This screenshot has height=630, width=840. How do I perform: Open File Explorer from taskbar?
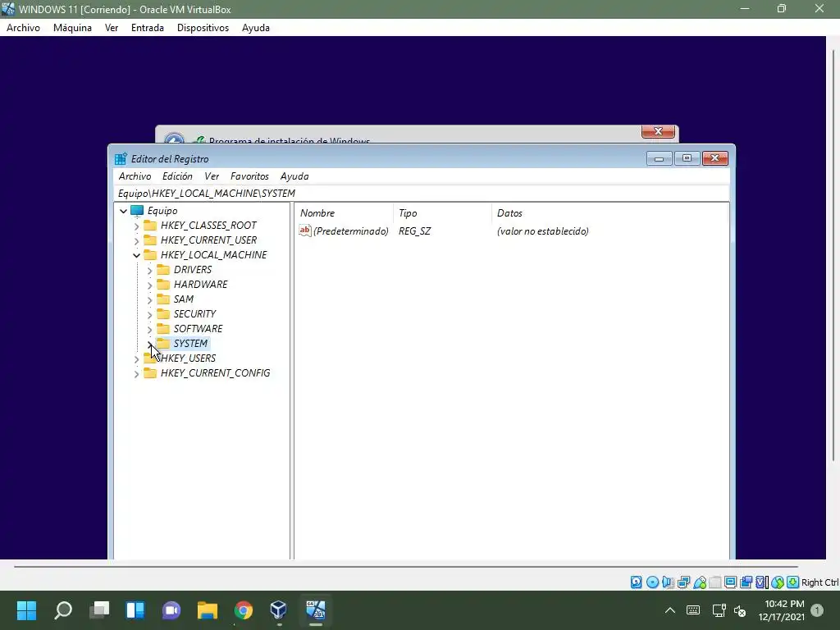(x=208, y=610)
